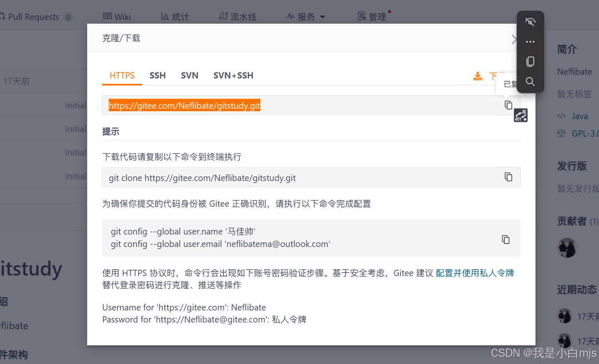Viewport: 599px width, 364px height.
Task: Click the 'Password for' example line
Action: click(204, 320)
